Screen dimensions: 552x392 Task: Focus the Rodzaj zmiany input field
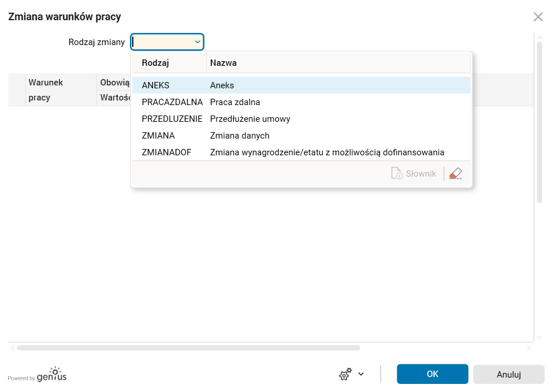pos(163,42)
